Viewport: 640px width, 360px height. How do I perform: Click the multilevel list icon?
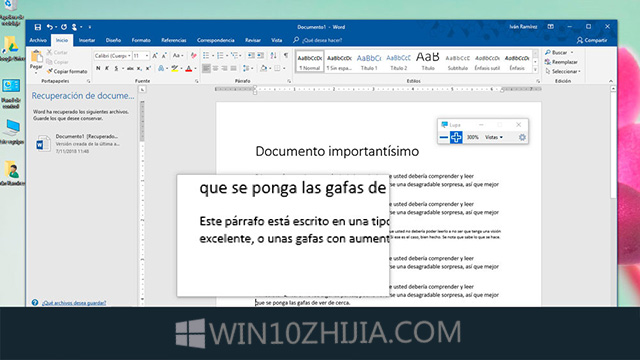tap(234, 56)
